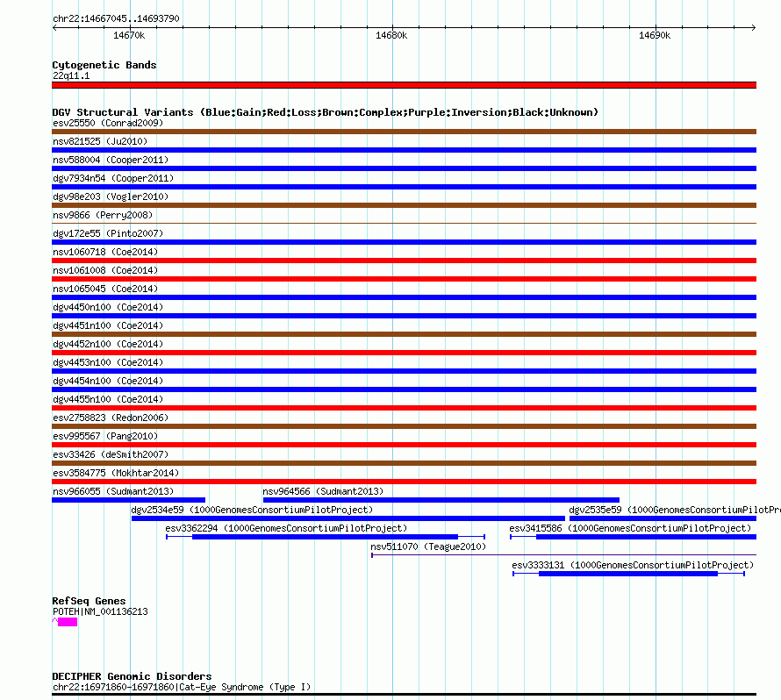Select the Cytogenetic Bands track title
This screenshot has height=700, width=781.
[x=104, y=65]
